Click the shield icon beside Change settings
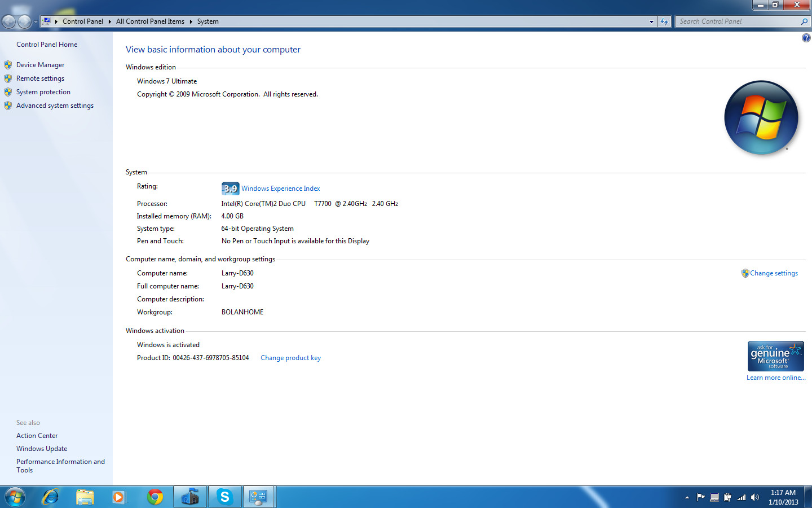The height and width of the screenshot is (508, 812). (745, 273)
